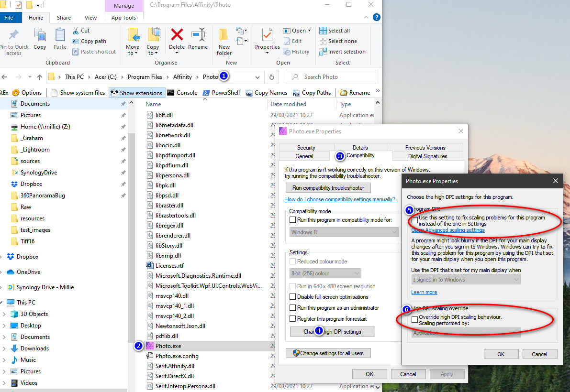This screenshot has width=570, height=392.
Task: Open the Digital Signatures tab
Action: pyautogui.click(x=427, y=156)
